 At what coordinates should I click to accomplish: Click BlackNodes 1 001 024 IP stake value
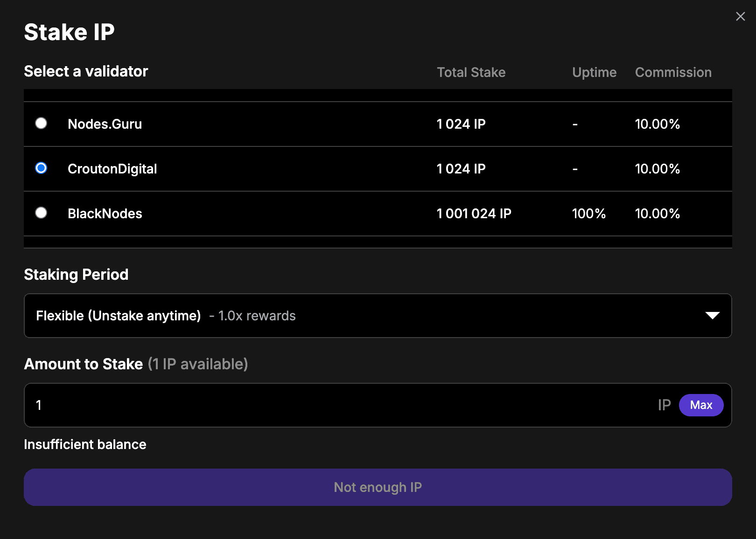click(x=474, y=214)
